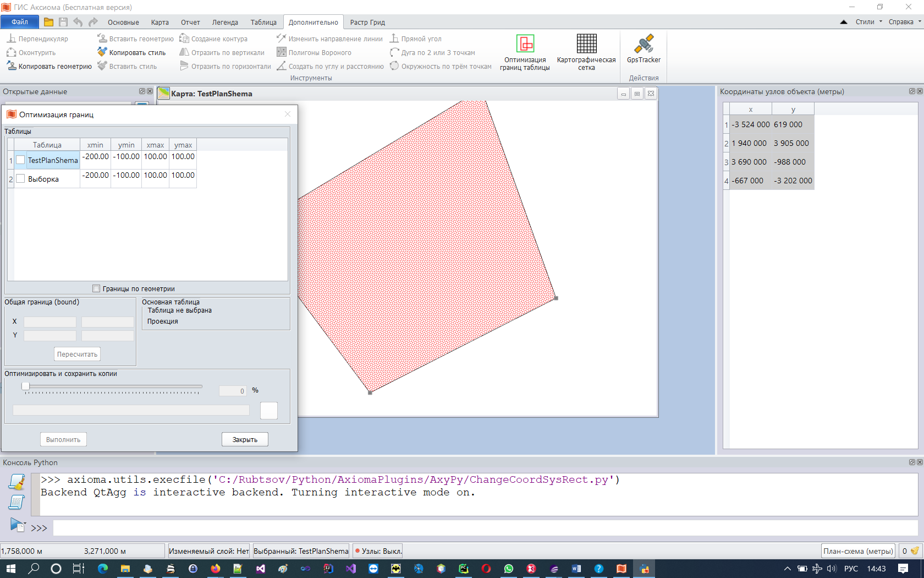Click the Закрыть button in dialog
This screenshot has width=924, height=578.
[x=245, y=440]
